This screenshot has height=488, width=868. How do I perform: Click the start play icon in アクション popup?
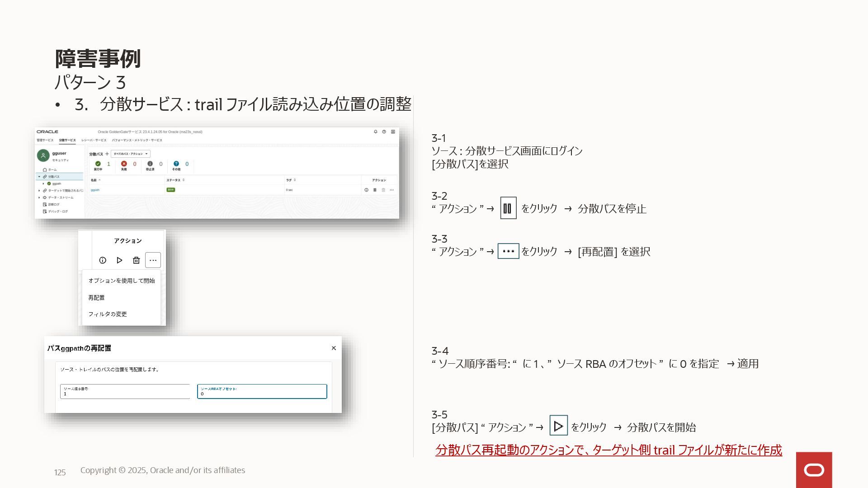coord(119,260)
